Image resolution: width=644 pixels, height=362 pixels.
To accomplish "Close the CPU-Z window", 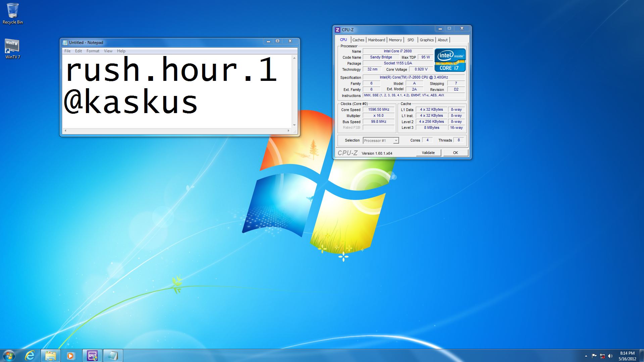I will [462, 29].
